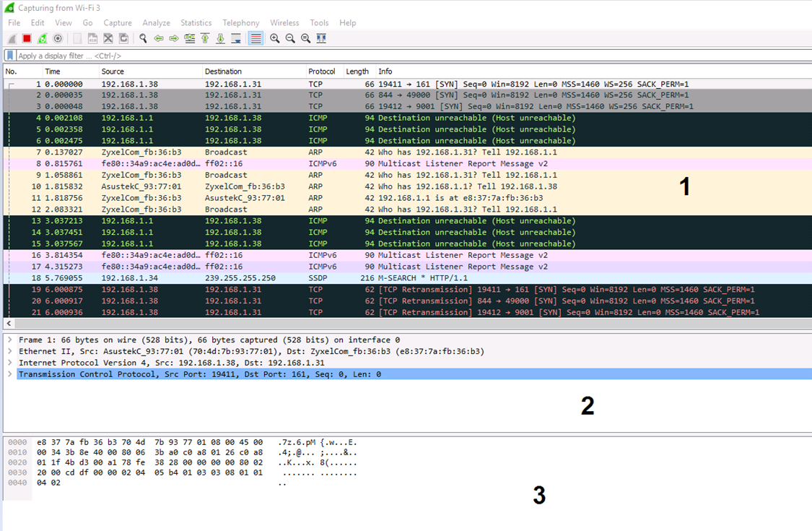Click hex dump row offset 0020

click(x=17, y=462)
